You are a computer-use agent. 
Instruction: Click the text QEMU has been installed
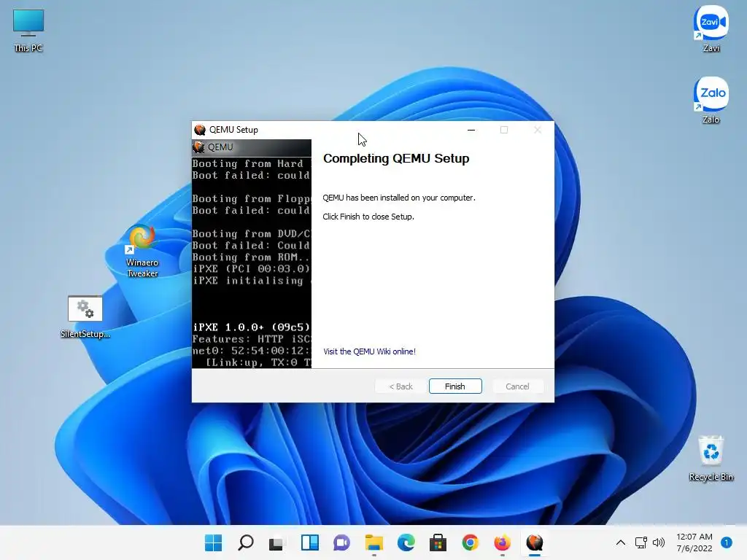tap(399, 198)
